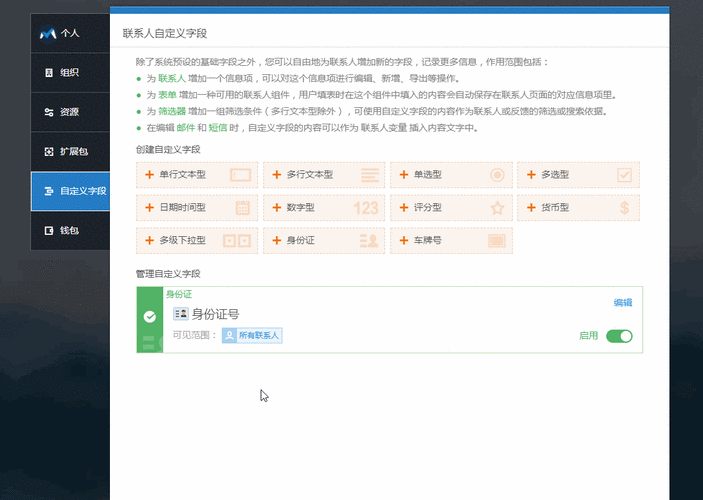Click the 可见范围 label

(195, 335)
